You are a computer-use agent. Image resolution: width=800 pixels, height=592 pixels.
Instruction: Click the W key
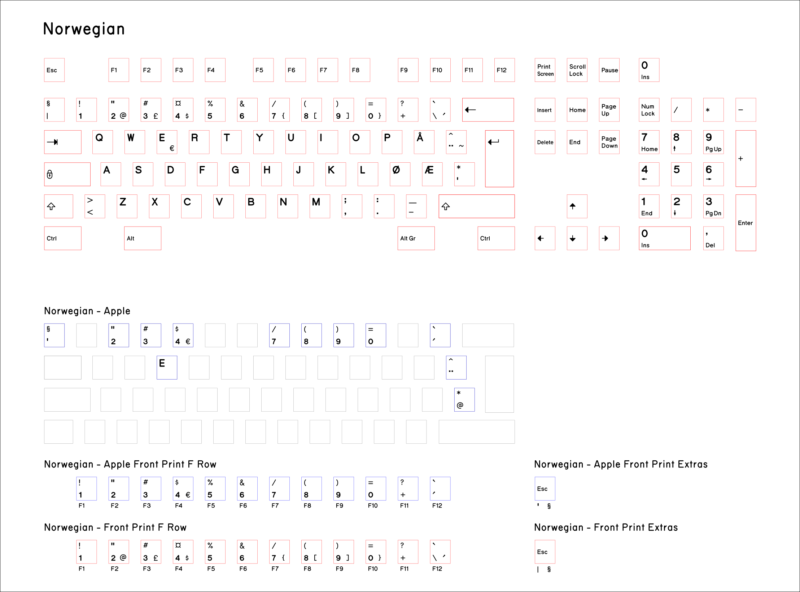135,142
